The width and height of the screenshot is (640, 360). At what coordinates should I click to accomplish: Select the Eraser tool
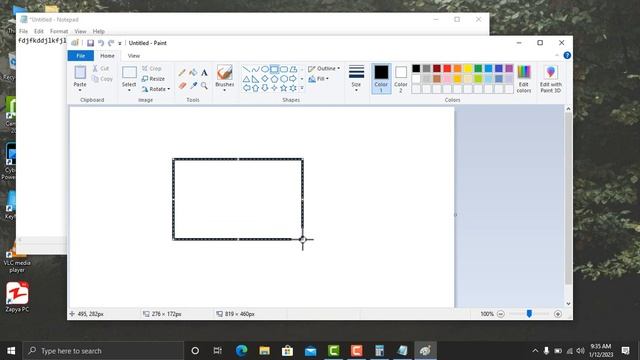(x=182, y=85)
